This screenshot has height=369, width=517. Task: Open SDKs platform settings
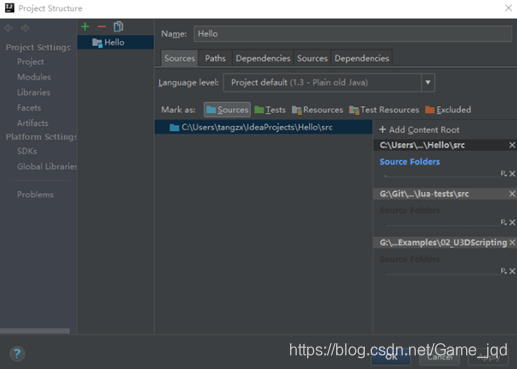pos(27,151)
